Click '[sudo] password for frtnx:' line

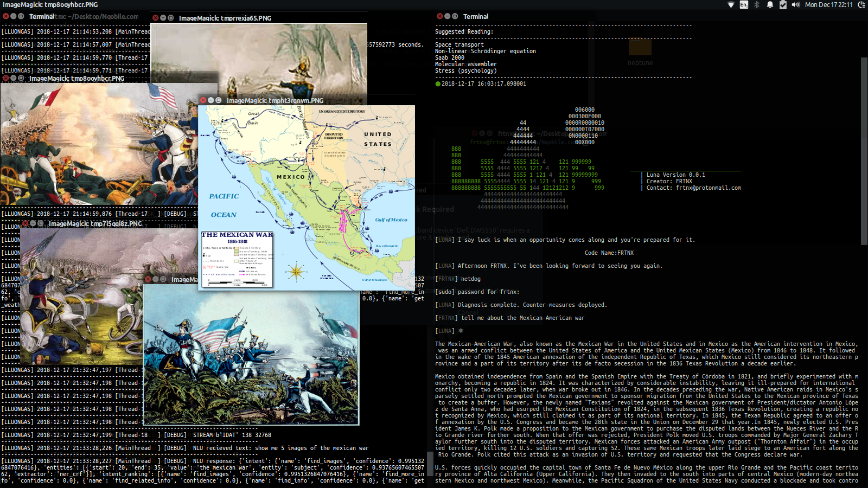coord(477,292)
